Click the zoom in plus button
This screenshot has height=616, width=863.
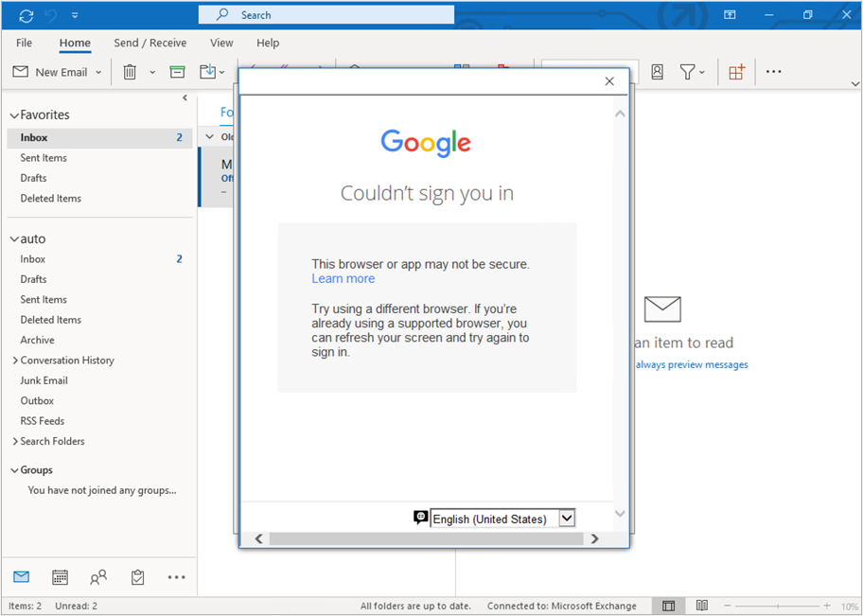tap(827, 607)
